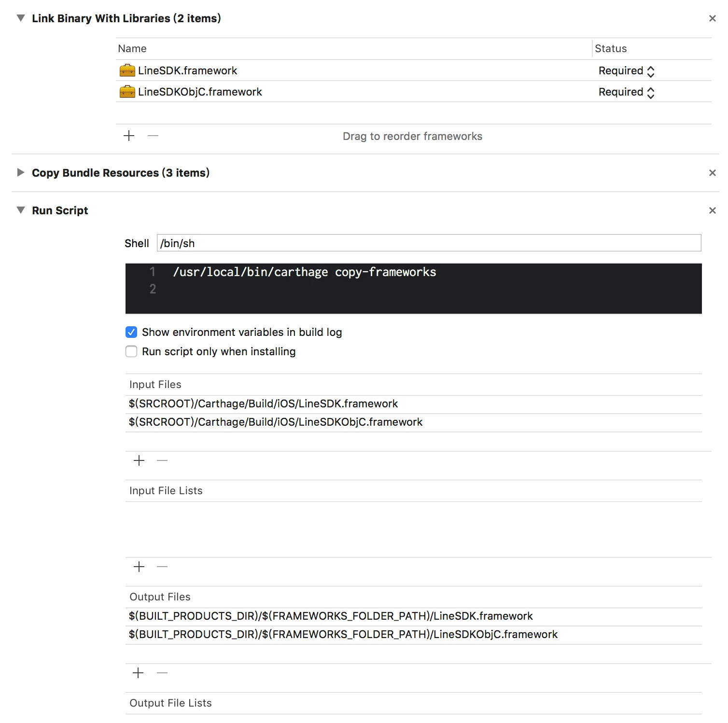Remove selected entry under Input Files
This screenshot has width=728, height=723.
(162, 460)
